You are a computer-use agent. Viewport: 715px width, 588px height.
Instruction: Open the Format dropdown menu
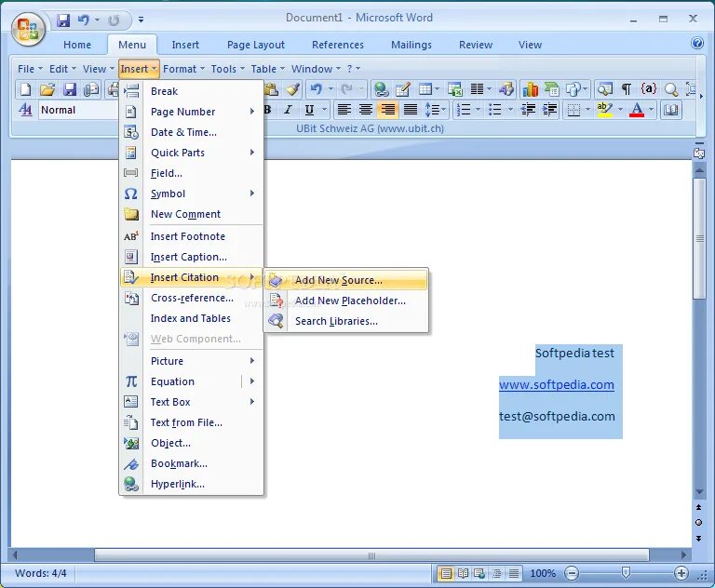point(183,69)
